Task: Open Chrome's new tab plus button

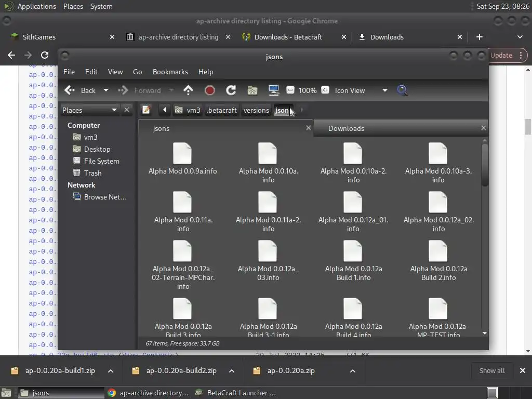Action: [480, 37]
